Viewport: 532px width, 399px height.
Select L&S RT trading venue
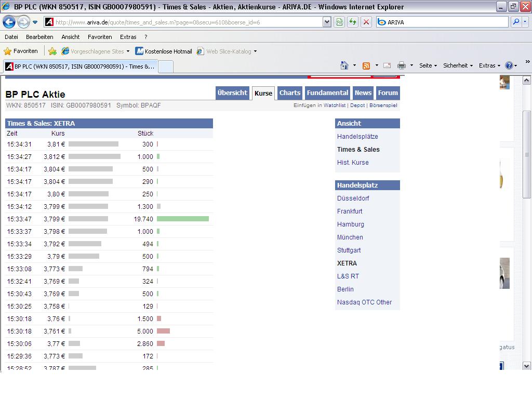pyautogui.click(x=348, y=276)
